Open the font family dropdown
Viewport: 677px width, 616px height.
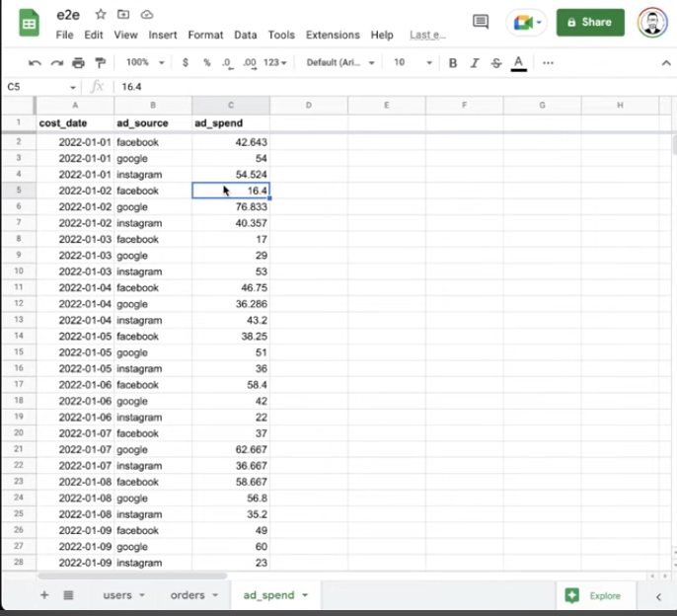(x=339, y=62)
